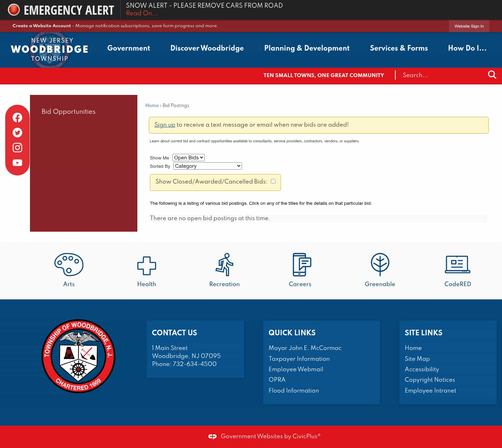Screen dimensions: 502x448
Task: Open the Sorted By Category dropdown
Action: click(x=207, y=166)
